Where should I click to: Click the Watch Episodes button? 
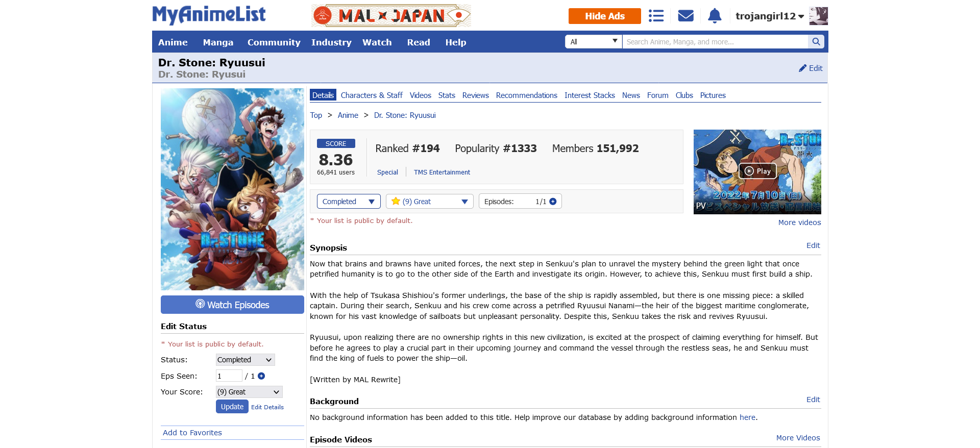click(x=232, y=305)
